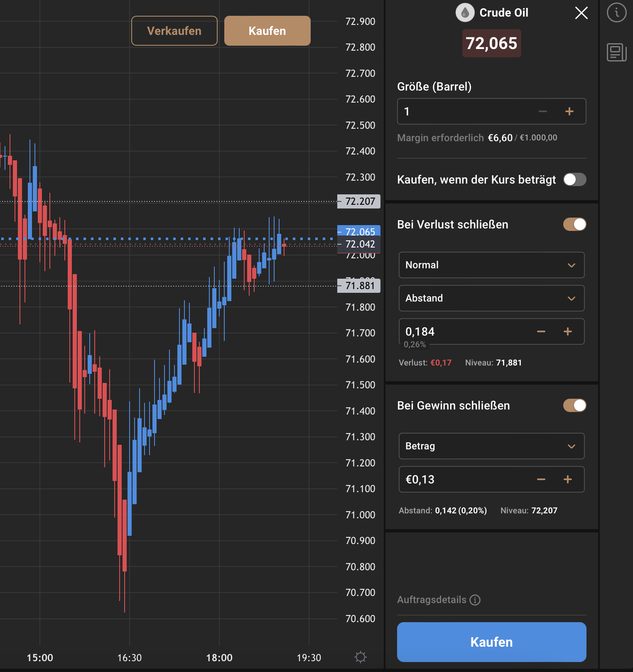This screenshot has height=672, width=633.
Task: Select the Verkaufen tab above chart
Action: [174, 31]
